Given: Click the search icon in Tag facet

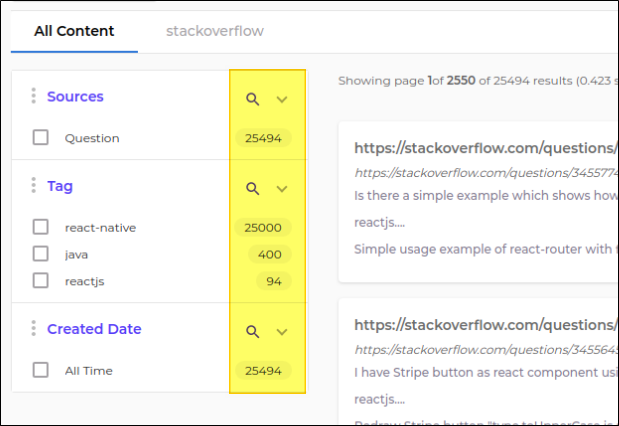Looking at the screenshot, I should coord(253,188).
